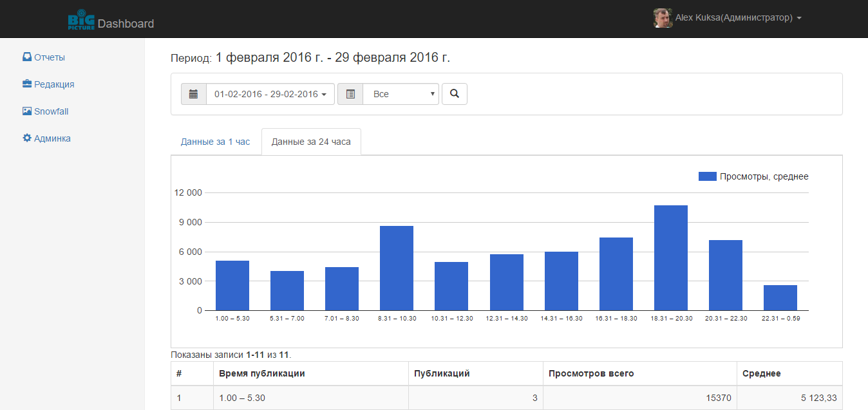
Task: Open the Snowfall sidebar section
Action: click(45, 111)
